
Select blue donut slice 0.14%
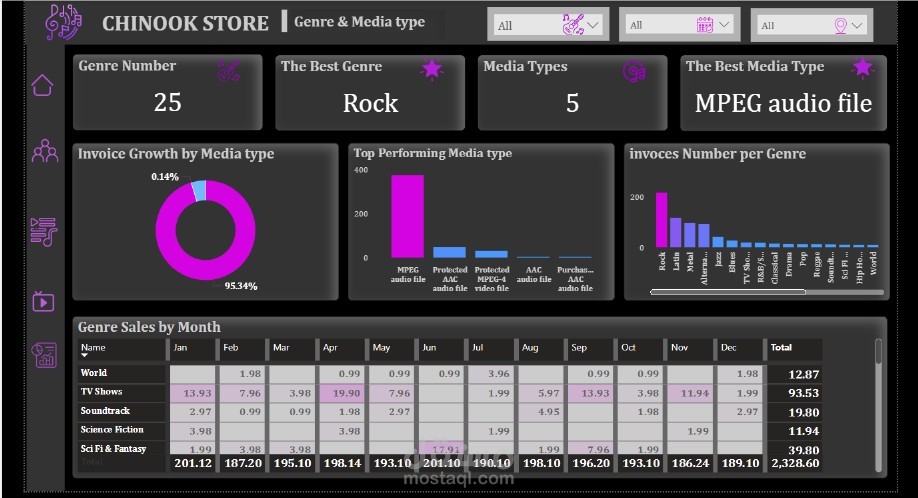[x=200, y=191]
